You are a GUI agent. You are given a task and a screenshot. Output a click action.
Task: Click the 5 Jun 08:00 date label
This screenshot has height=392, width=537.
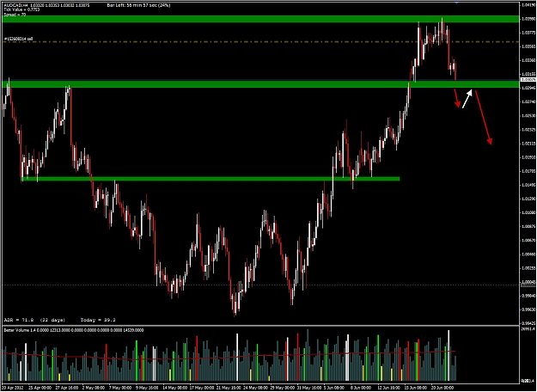pos(334,388)
